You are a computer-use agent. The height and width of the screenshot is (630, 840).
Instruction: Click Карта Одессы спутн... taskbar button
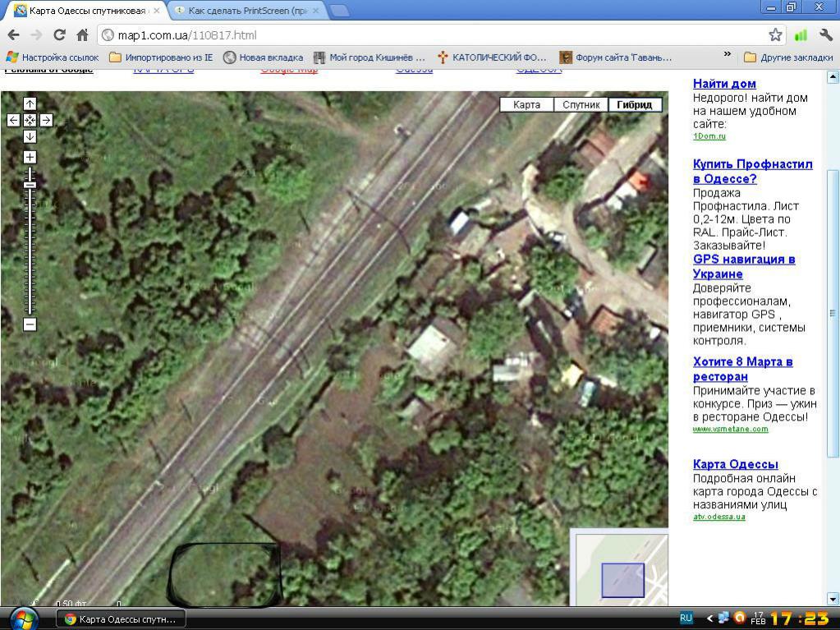tap(121, 619)
